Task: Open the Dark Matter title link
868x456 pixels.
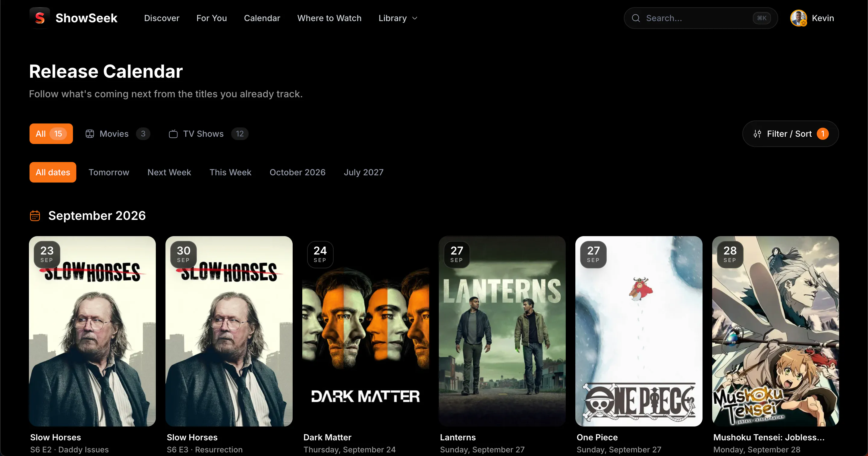Action: click(x=328, y=437)
